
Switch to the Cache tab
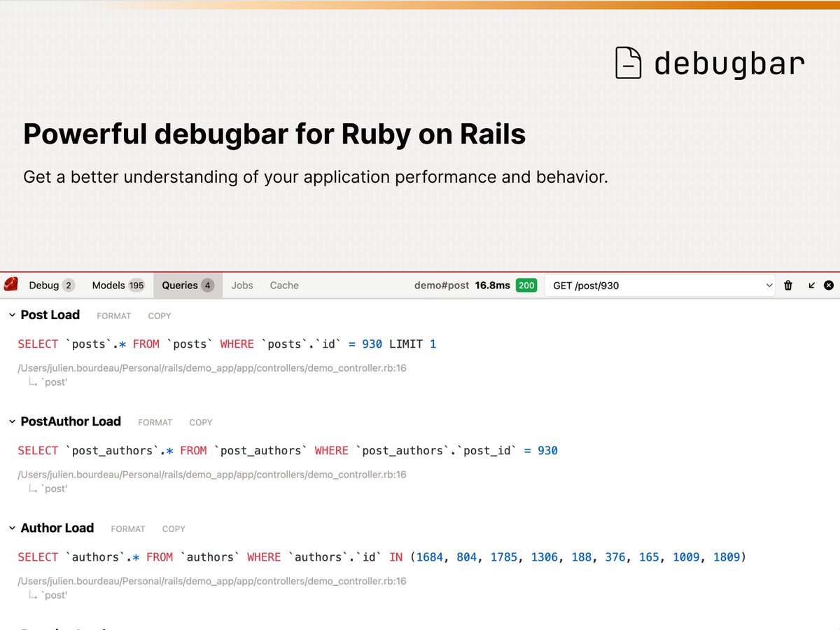point(283,285)
